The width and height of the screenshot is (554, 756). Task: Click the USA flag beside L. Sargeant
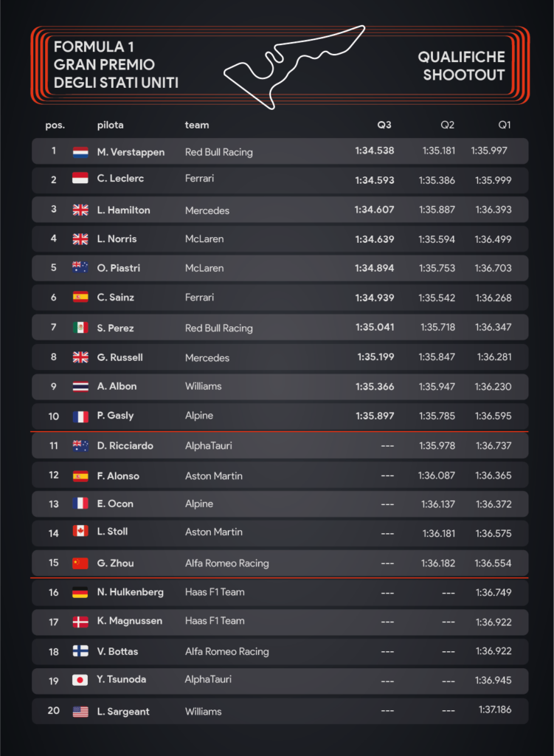click(x=80, y=711)
